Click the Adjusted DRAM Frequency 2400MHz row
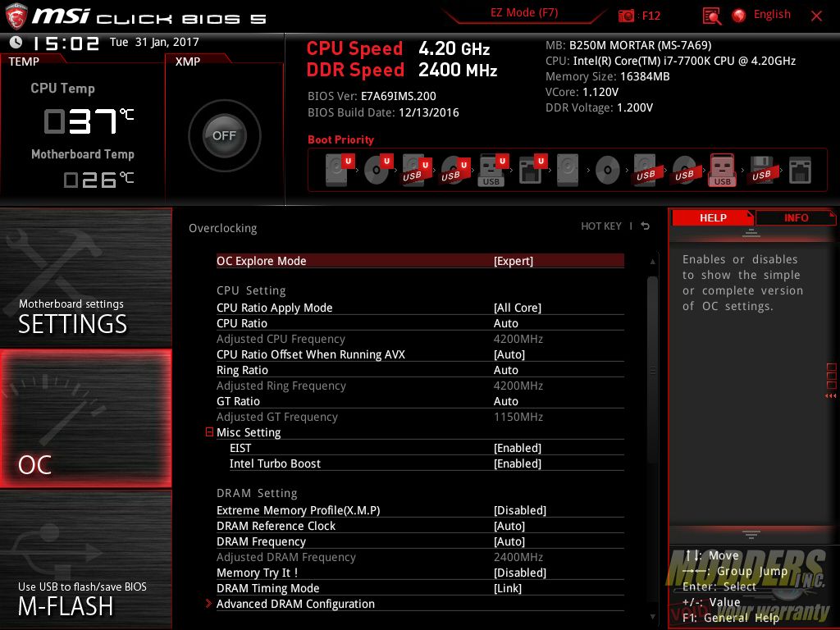Image resolution: width=840 pixels, height=630 pixels. [420, 557]
